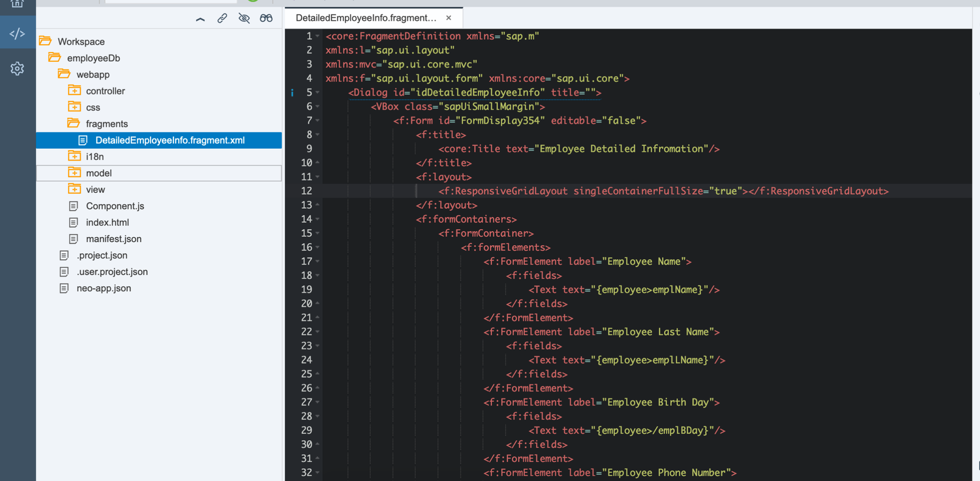Open .user.project.json file
The height and width of the screenshot is (481, 980).
click(x=112, y=272)
